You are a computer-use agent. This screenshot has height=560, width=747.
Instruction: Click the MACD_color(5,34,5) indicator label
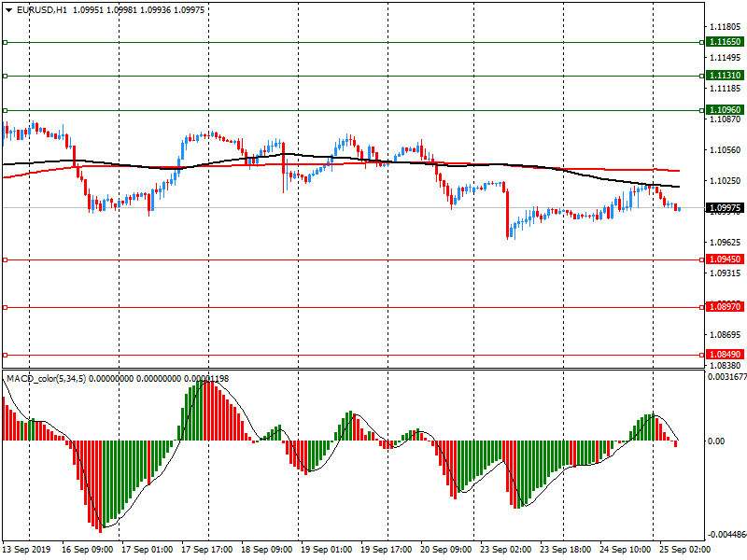pos(46,379)
